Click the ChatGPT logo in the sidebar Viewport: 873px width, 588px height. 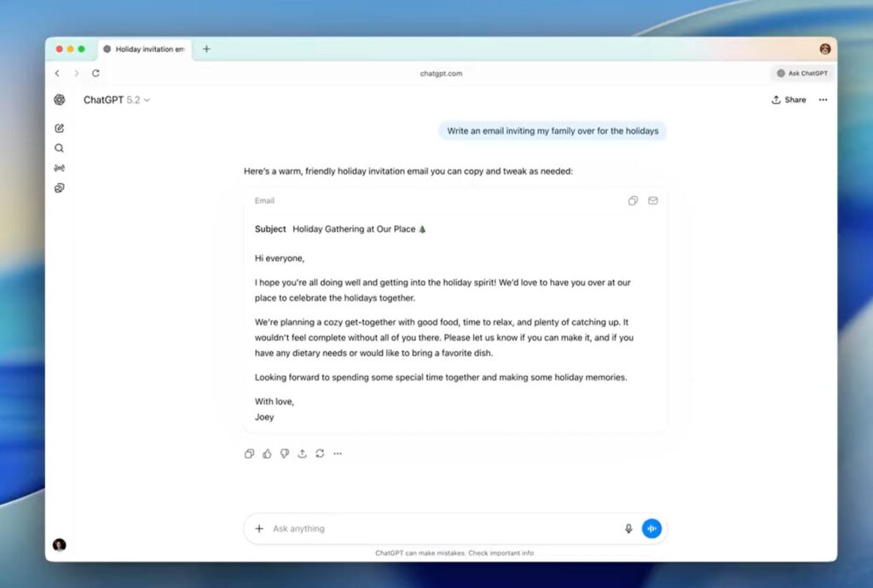click(59, 100)
